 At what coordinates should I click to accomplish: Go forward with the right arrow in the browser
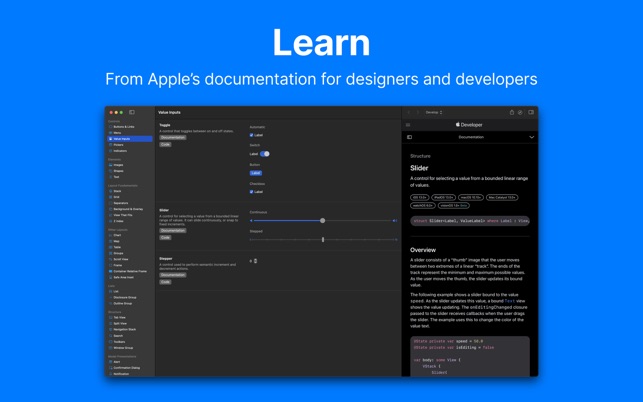[417, 112]
